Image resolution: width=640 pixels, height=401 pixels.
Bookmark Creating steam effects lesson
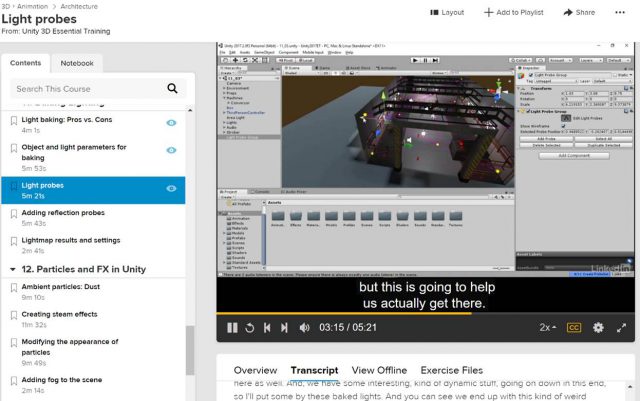(13, 315)
